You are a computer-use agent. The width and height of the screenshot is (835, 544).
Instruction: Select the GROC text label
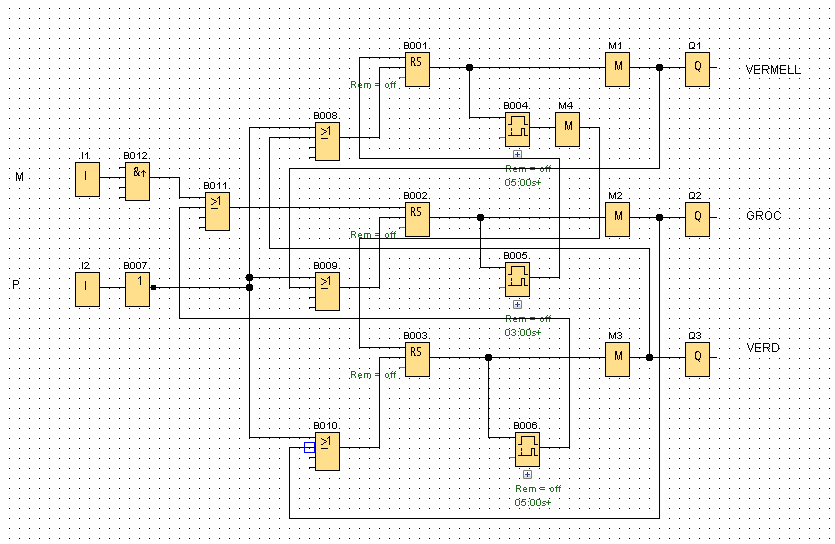click(763, 216)
